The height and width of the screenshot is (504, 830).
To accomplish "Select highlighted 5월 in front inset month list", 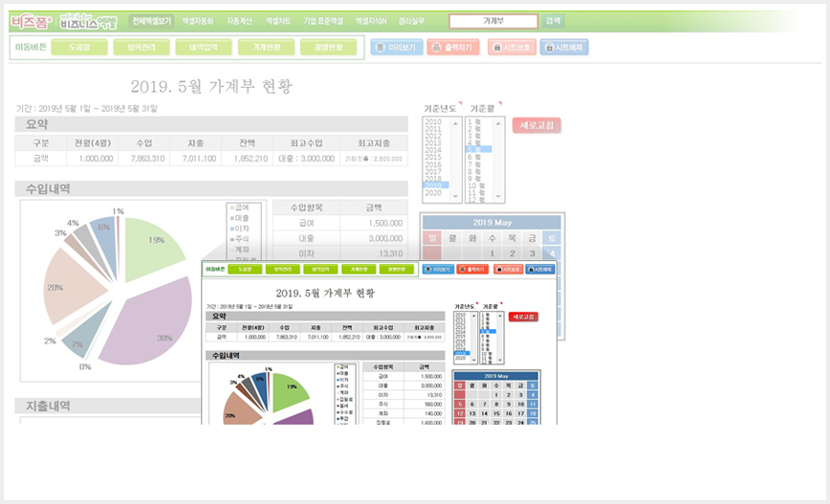I will coord(488,332).
